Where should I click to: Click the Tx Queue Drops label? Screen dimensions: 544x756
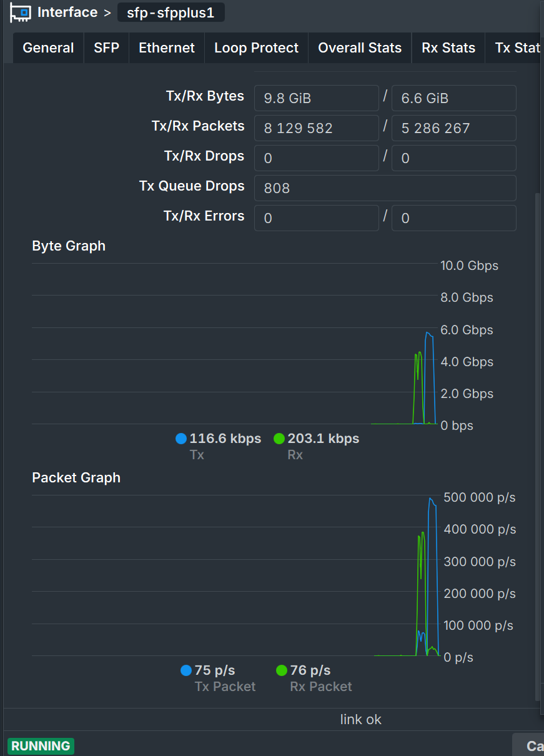192,186
